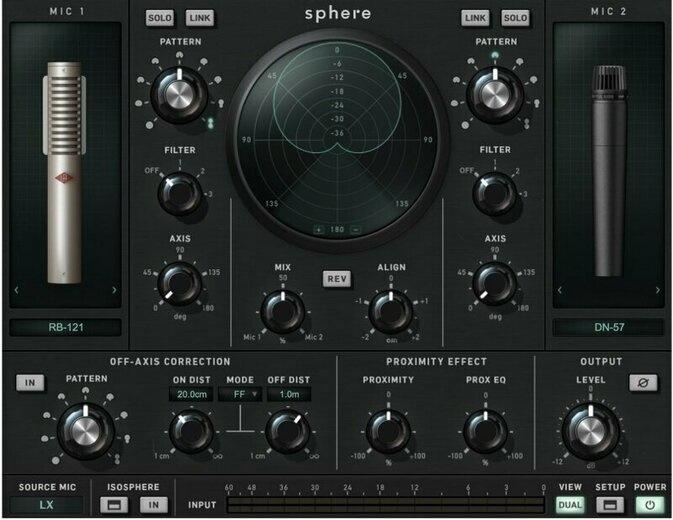Select next microphone arrow in Mic 1
Image resolution: width=673 pixels, height=520 pixels.
tap(113, 291)
